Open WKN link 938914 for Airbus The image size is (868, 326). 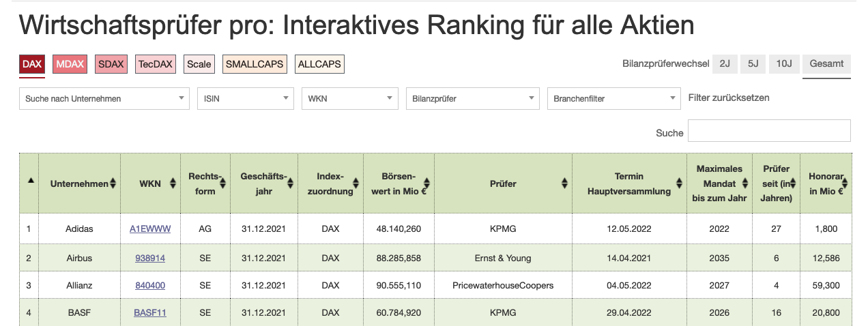click(x=150, y=258)
